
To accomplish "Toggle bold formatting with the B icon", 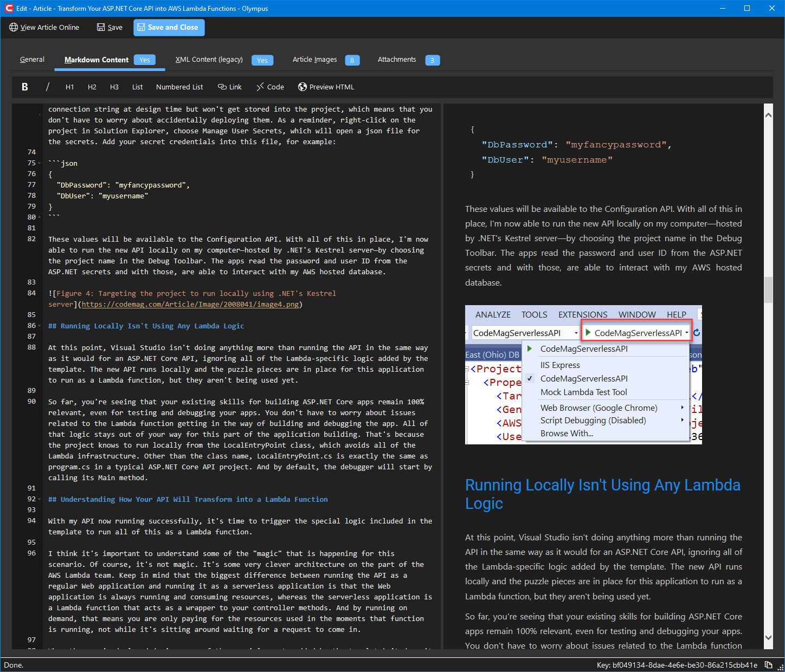I will tap(25, 87).
